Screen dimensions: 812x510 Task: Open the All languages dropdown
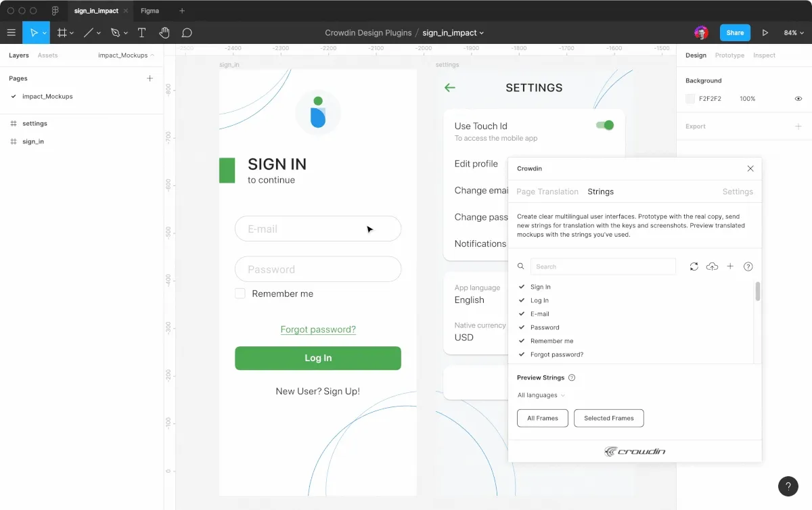[x=541, y=395]
